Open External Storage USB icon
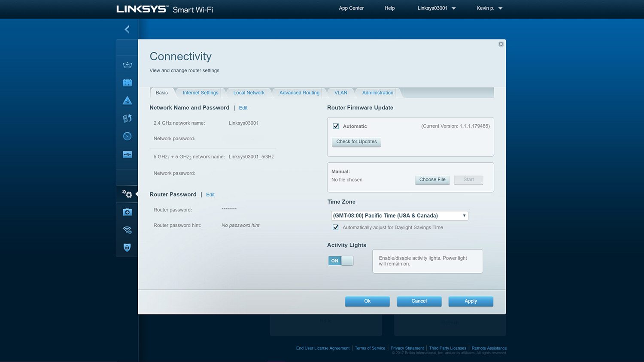The height and width of the screenshot is (362, 644). [127, 154]
